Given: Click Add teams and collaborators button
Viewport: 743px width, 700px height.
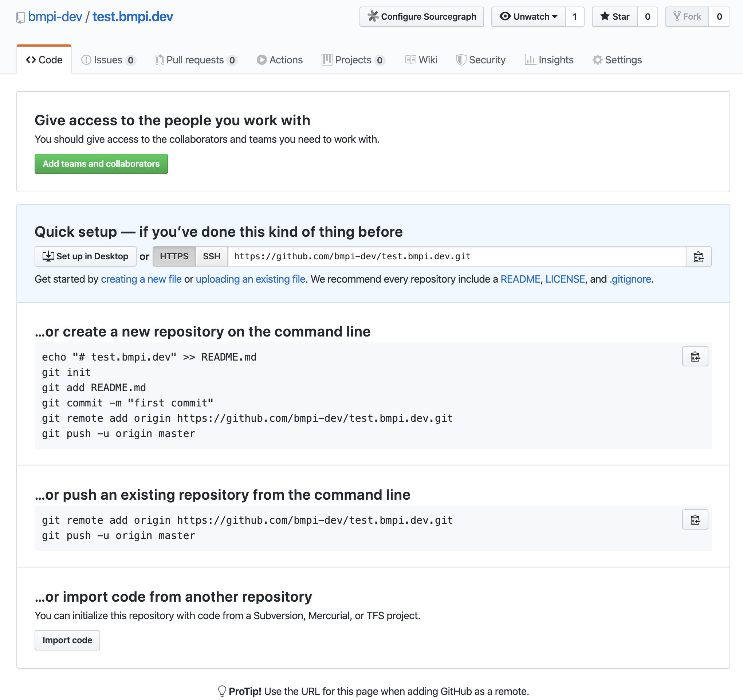Looking at the screenshot, I should (101, 164).
